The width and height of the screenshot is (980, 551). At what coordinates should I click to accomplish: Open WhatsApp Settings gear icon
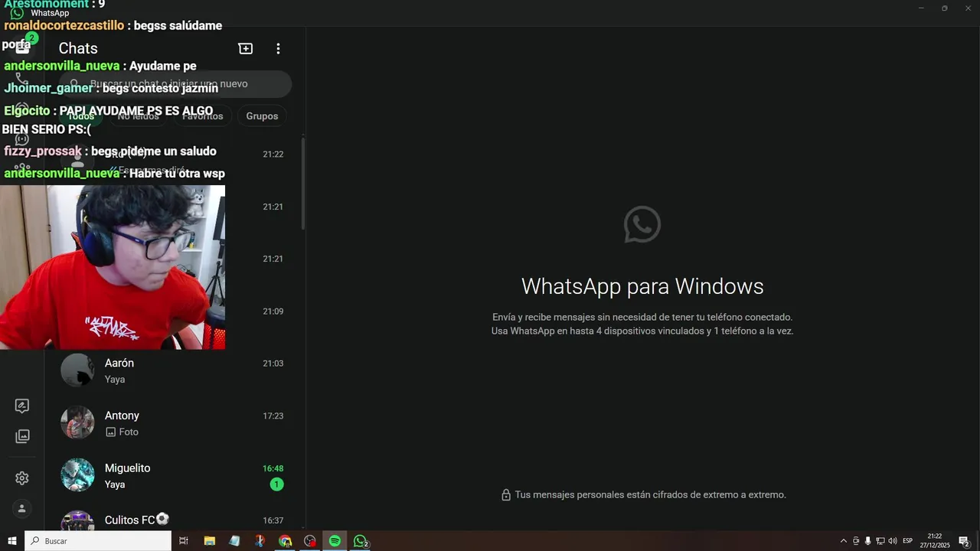tap(22, 478)
